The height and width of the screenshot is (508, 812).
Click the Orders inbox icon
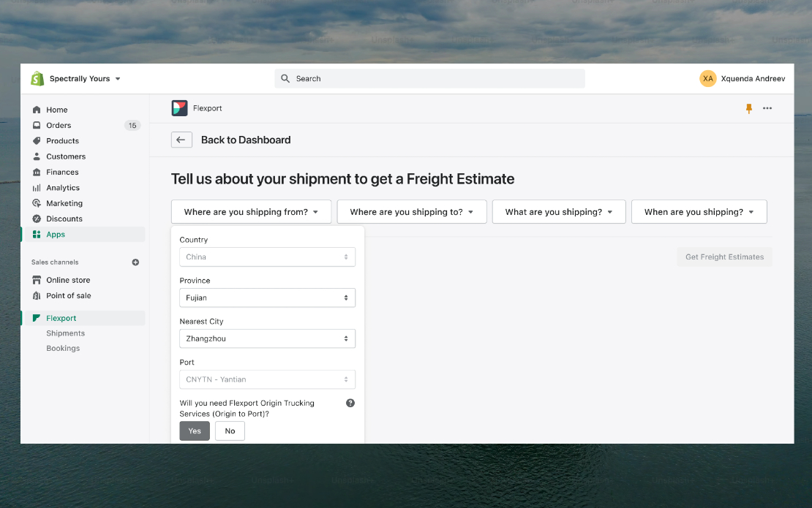[37, 125]
